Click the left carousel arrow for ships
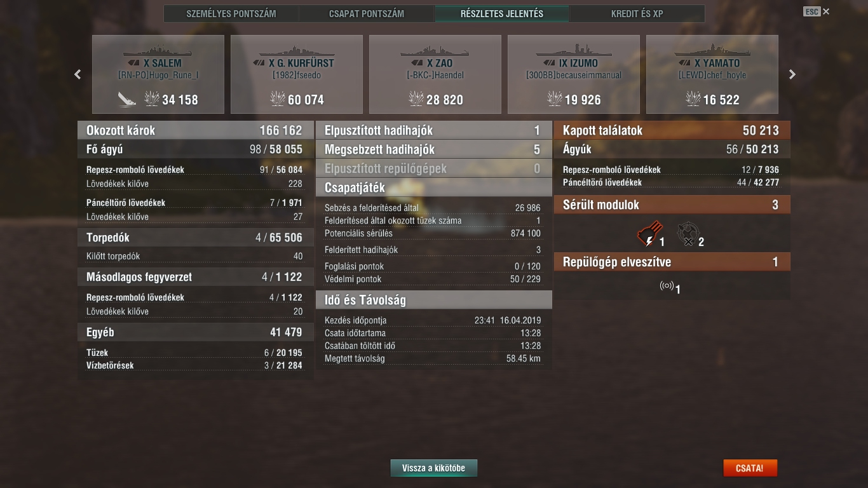868x488 pixels. tap(78, 74)
